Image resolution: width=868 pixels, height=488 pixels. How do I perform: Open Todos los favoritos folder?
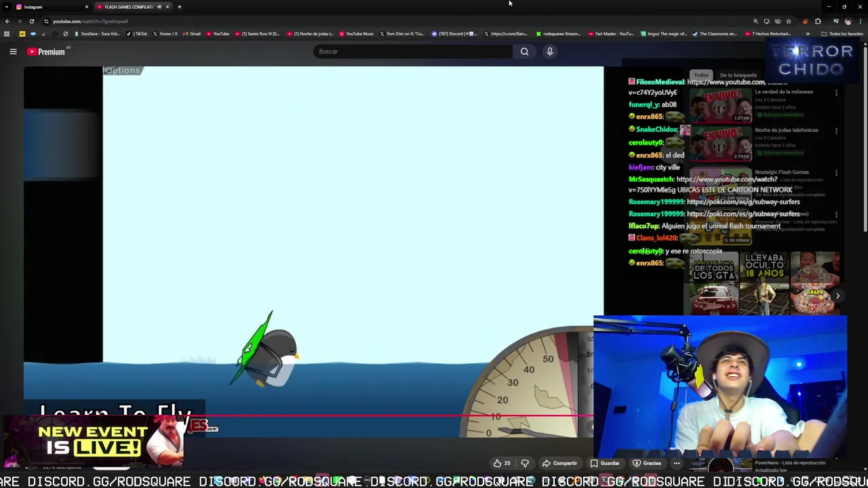point(843,34)
